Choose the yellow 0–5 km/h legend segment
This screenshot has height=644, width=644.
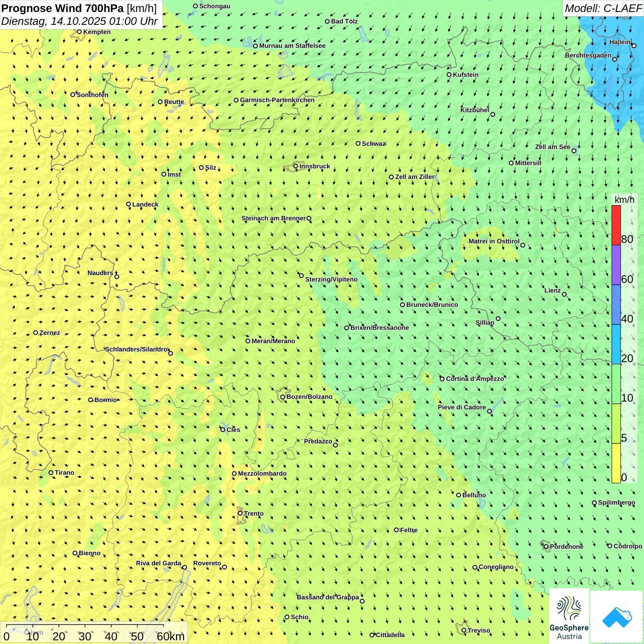[616, 463]
